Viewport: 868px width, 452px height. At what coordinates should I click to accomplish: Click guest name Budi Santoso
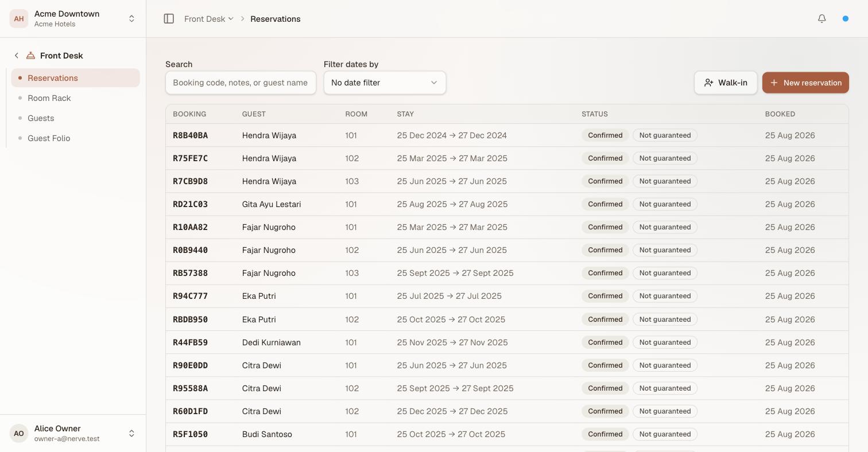(267, 434)
